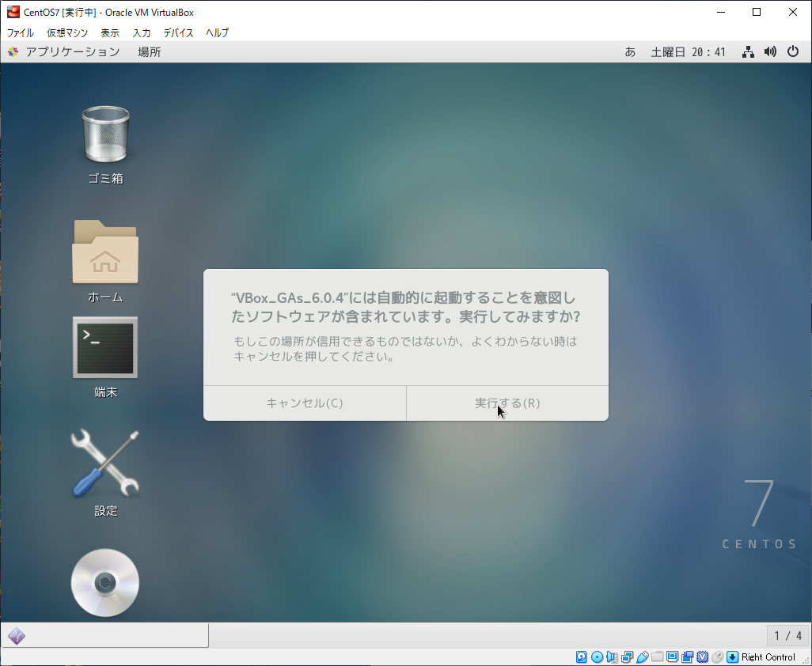Click the mouse integration status icon
Screen dimensions: 812x666
click(718, 657)
